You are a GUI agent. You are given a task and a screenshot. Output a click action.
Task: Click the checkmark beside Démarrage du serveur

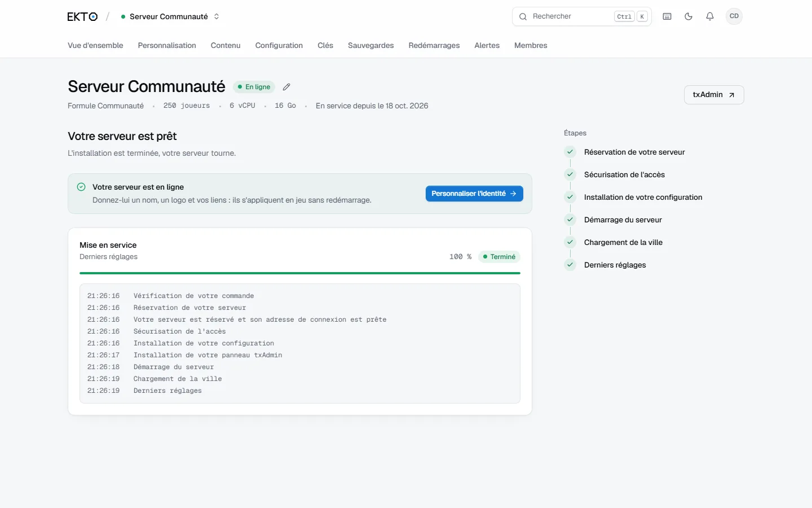(570, 220)
